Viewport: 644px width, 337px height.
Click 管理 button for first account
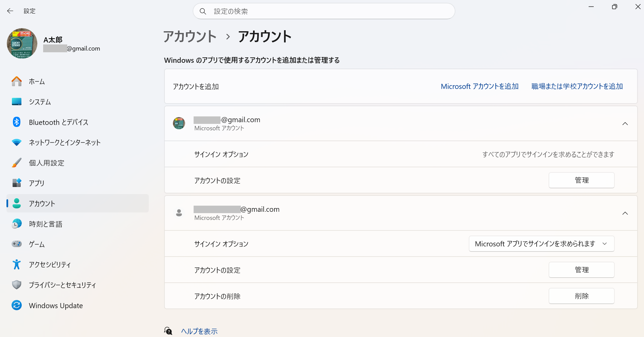(x=582, y=180)
